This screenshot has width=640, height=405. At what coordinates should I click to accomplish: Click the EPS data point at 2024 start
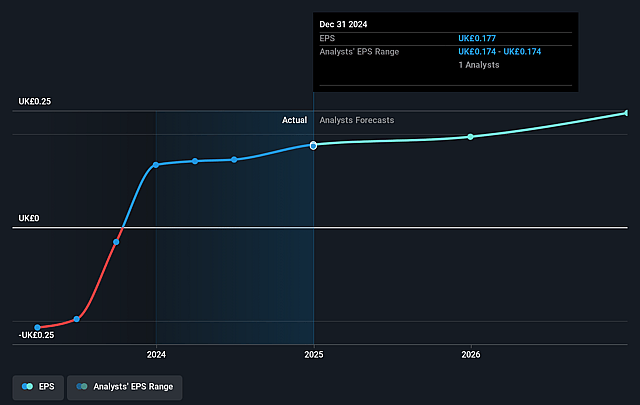tap(156, 165)
